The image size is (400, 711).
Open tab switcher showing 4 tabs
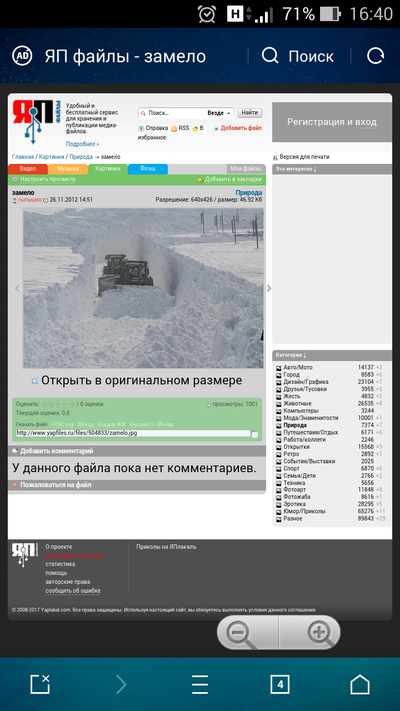280,684
